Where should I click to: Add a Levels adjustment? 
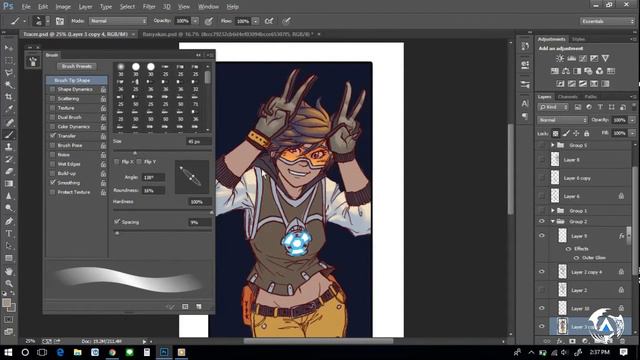pyautogui.click(x=571, y=58)
